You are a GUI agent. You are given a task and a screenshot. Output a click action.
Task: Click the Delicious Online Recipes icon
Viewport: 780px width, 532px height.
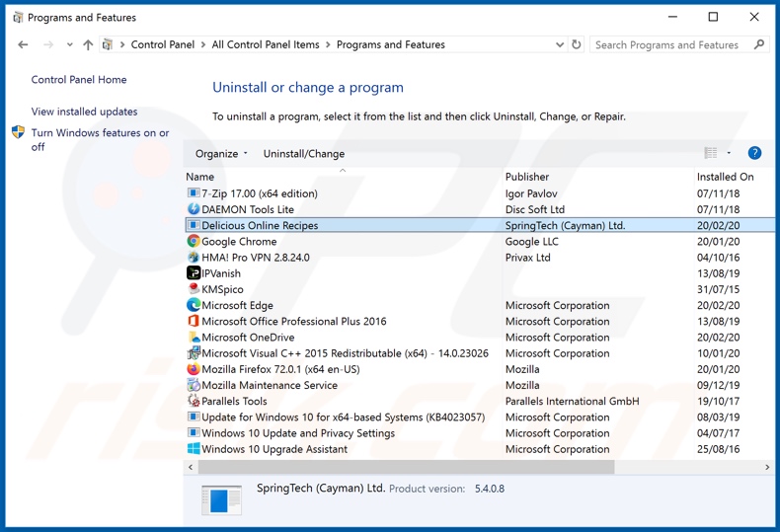193,225
